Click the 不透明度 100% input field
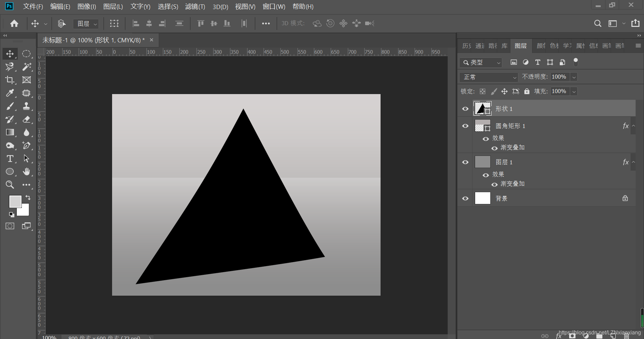Screen dimensions: 644x339 pos(560,77)
